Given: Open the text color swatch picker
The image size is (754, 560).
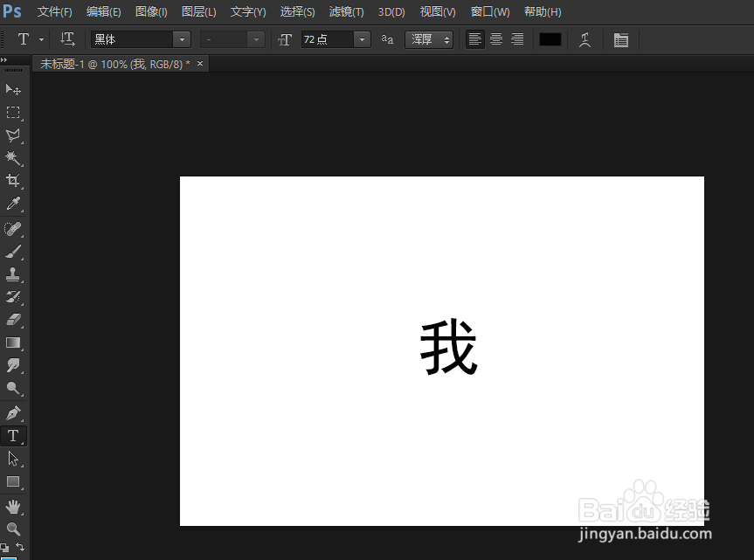Looking at the screenshot, I should click(x=550, y=39).
